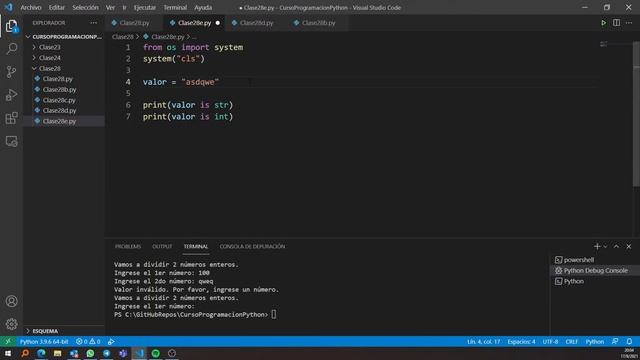640x360 pixels.
Task: Click the errors and warnings counter
Action: coord(88,342)
